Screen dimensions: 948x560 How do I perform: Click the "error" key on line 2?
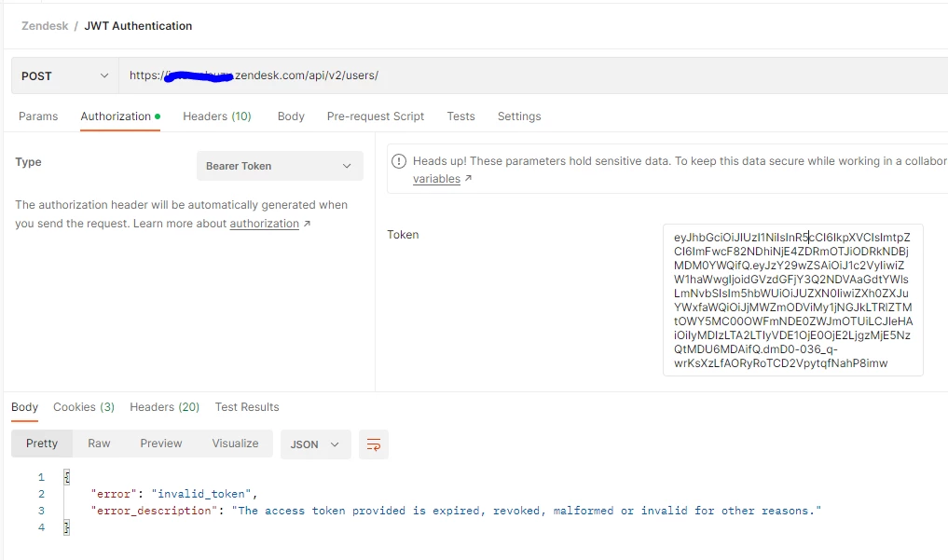114,494
